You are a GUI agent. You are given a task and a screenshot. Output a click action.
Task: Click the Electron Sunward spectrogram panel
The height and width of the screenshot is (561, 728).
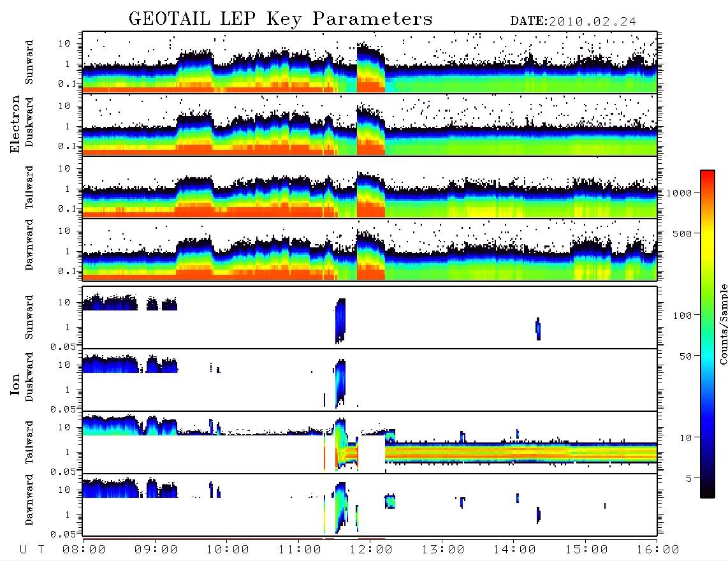tap(370, 62)
